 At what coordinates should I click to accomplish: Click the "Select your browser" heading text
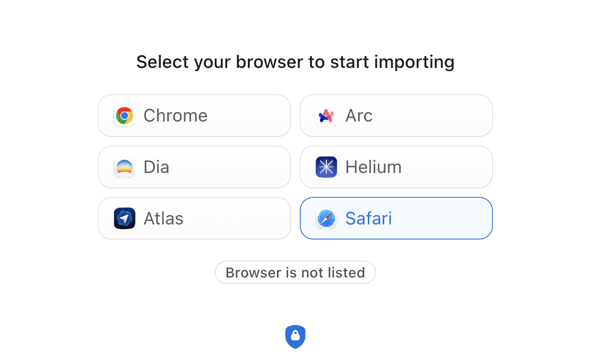click(295, 62)
